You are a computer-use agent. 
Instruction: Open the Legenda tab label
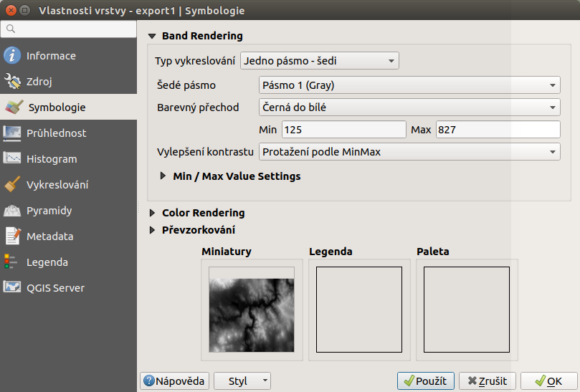pyautogui.click(x=47, y=262)
